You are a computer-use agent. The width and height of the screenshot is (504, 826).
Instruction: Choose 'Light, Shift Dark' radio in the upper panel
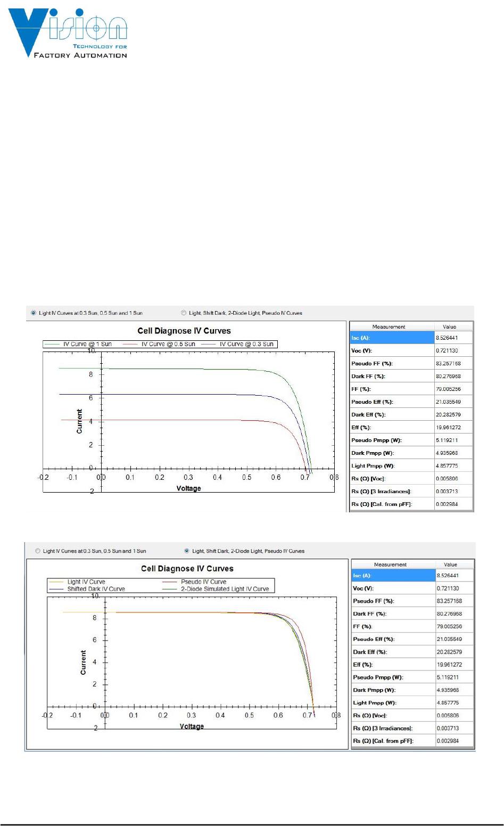[184, 313]
